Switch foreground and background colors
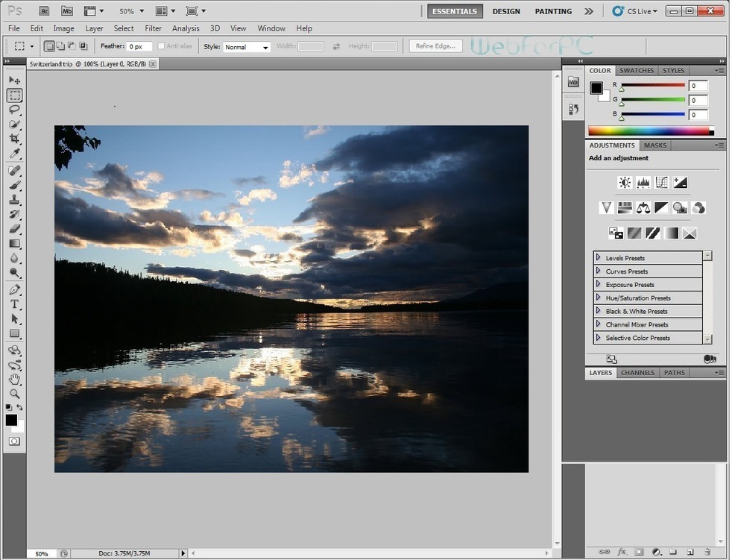The image size is (732, 560). [x=20, y=407]
